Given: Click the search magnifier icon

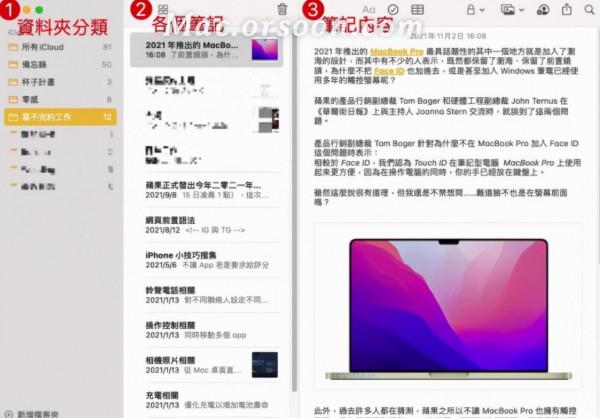Looking at the screenshot, I should [x=589, y=10].
